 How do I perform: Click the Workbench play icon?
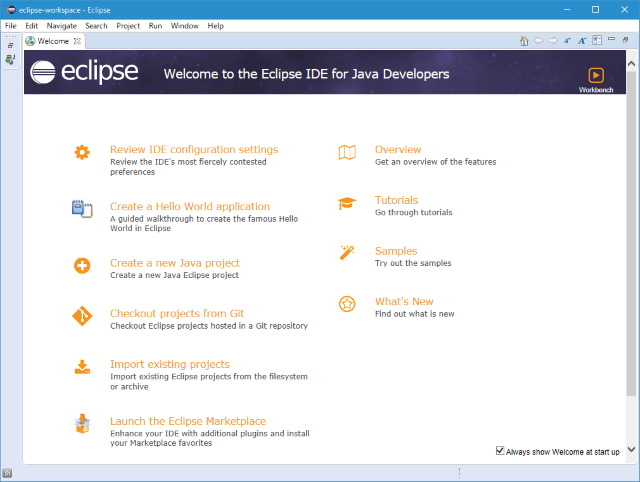tap(596, 76)
